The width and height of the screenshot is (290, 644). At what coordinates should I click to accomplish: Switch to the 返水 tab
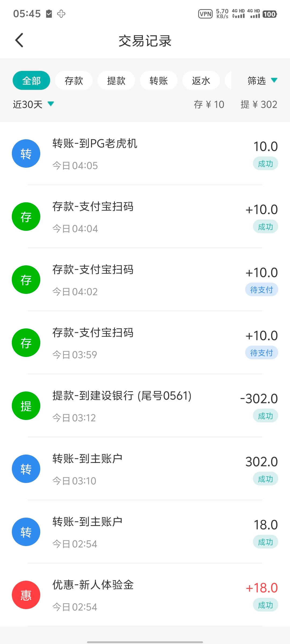tap(201, 80)
